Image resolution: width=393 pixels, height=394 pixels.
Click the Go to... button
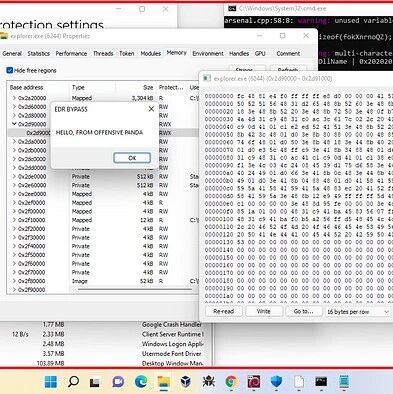coord(303,311)
